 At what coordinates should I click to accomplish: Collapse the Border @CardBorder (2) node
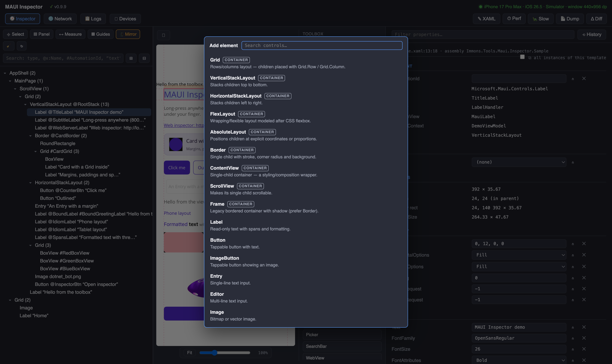(30, 136)
